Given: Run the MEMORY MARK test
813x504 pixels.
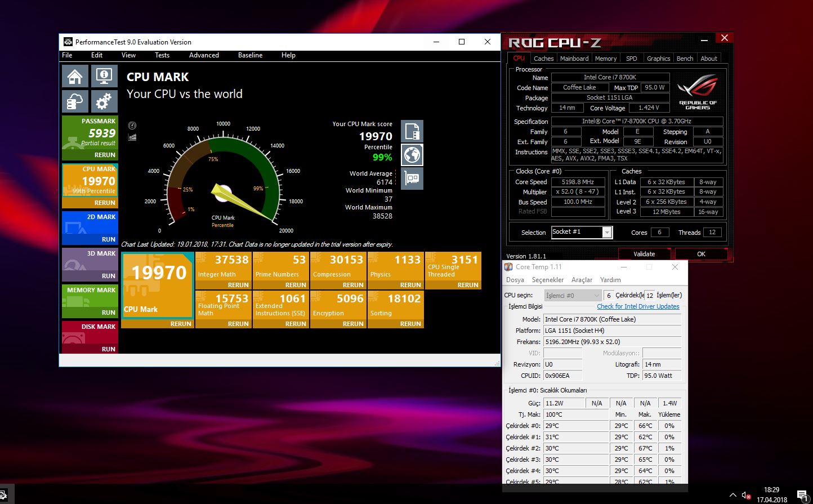Looking at the screenshot, I should pyautogui.click(x=109, y=313).
